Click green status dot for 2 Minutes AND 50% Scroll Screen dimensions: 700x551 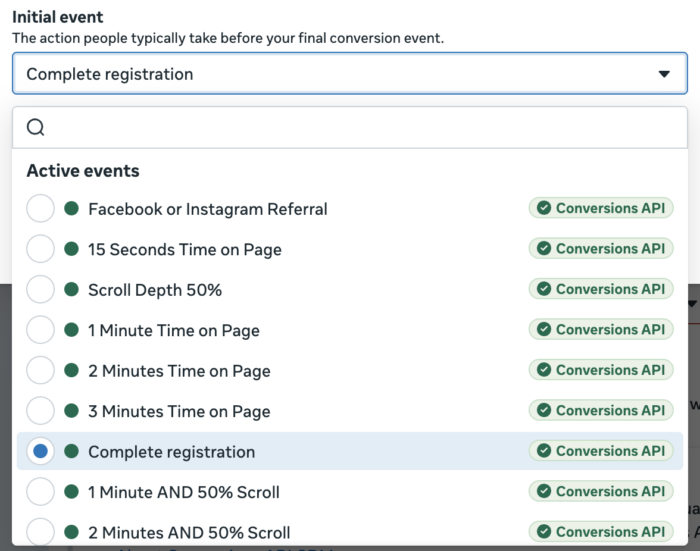pyautogui.click(x=71, y=532)
